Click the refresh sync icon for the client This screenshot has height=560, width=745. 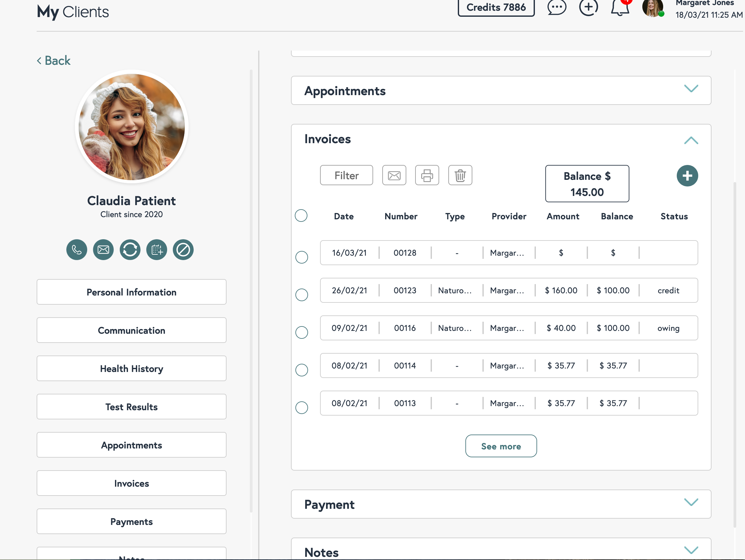pos(130,250)
